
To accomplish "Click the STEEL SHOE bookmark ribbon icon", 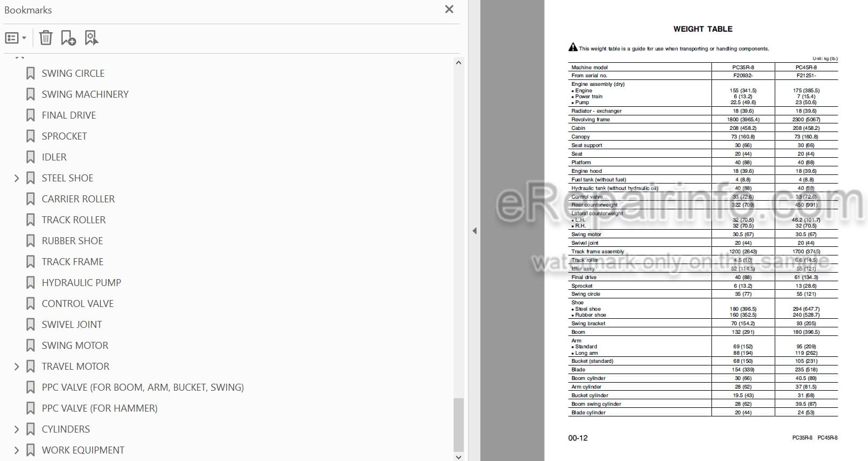I will click(31, 178).
